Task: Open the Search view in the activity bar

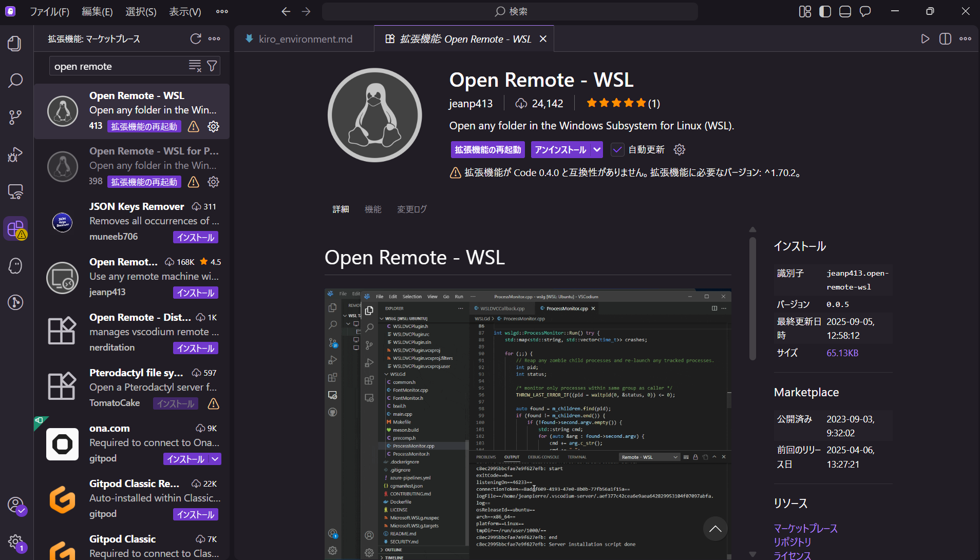Action: tap(15, 81)
